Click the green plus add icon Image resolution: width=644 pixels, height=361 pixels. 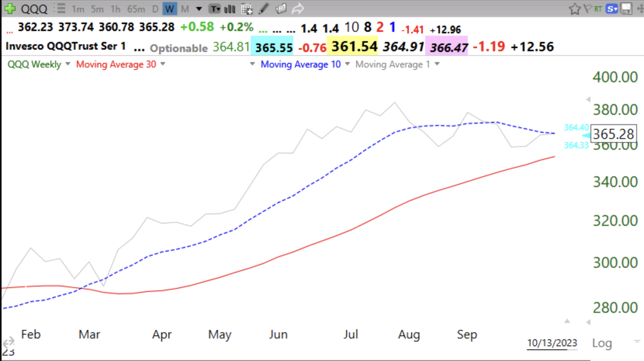[x=9, y=9]
